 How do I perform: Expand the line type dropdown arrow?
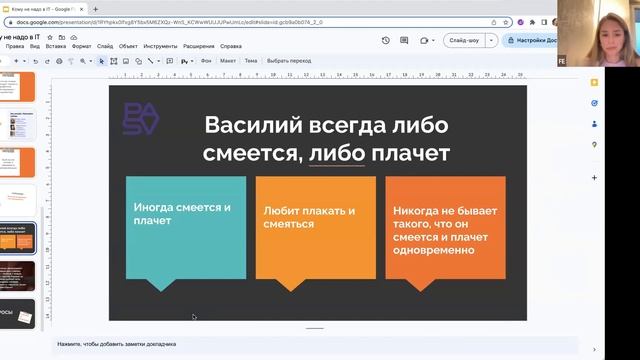(x=158, y=61)
